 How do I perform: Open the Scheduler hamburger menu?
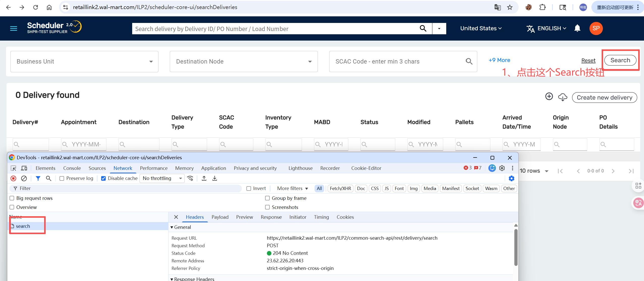14,28
